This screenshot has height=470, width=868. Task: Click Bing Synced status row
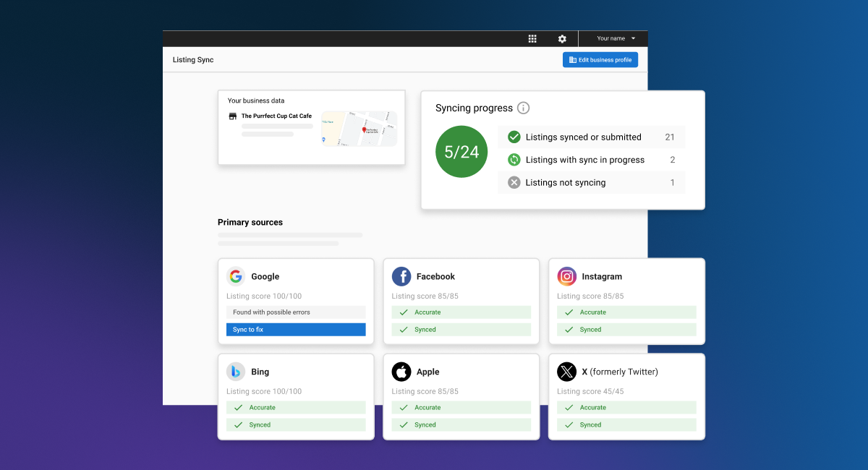pyautogui.click(x=296, y=425)
